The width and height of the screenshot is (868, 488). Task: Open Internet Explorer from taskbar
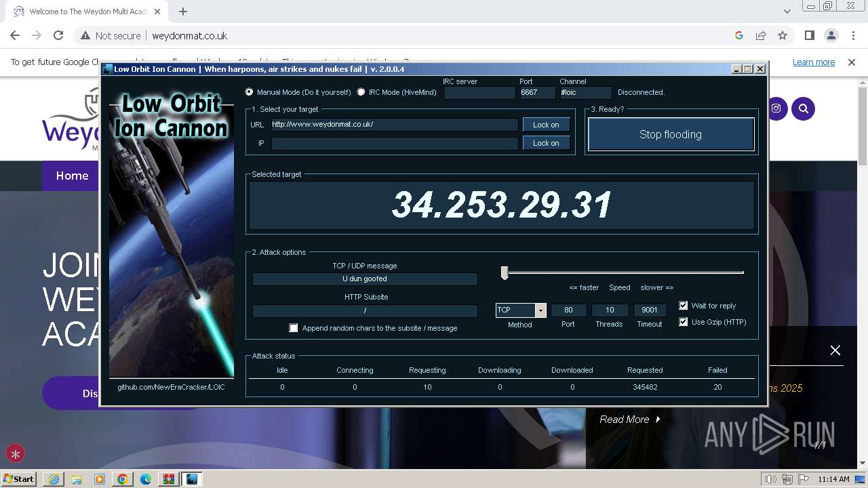tap(54, 479)
